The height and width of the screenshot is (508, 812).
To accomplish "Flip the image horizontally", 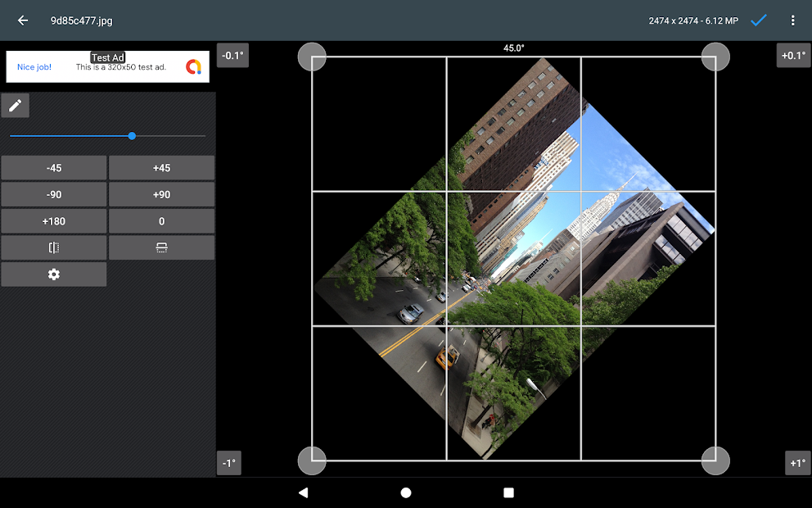I will 54,247.
